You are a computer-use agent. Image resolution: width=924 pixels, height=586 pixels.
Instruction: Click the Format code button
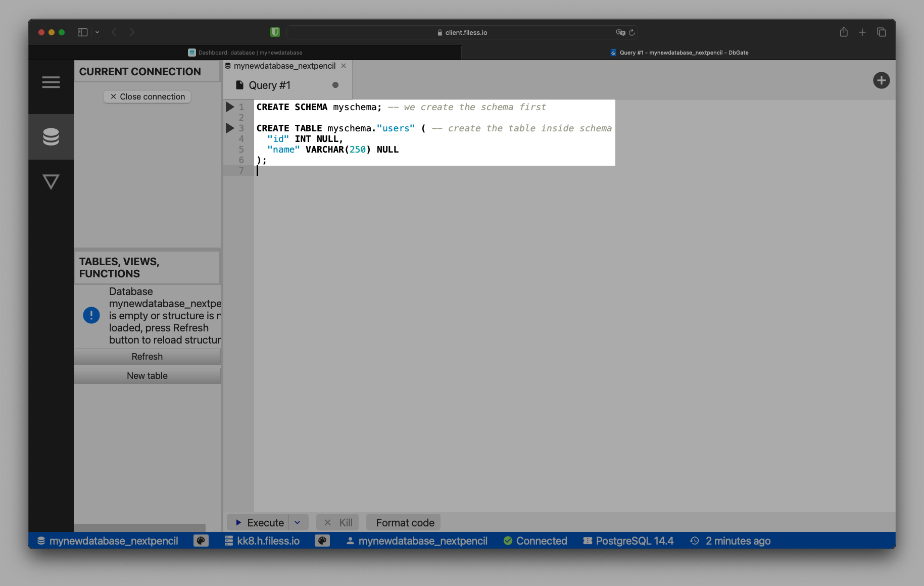click(x=405, y=523)
